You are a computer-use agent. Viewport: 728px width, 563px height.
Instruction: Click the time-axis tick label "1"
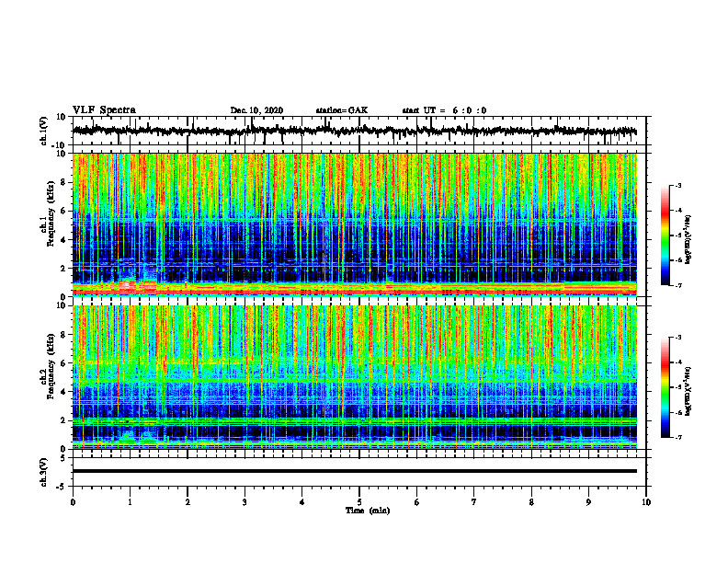(x=130, y=502)
